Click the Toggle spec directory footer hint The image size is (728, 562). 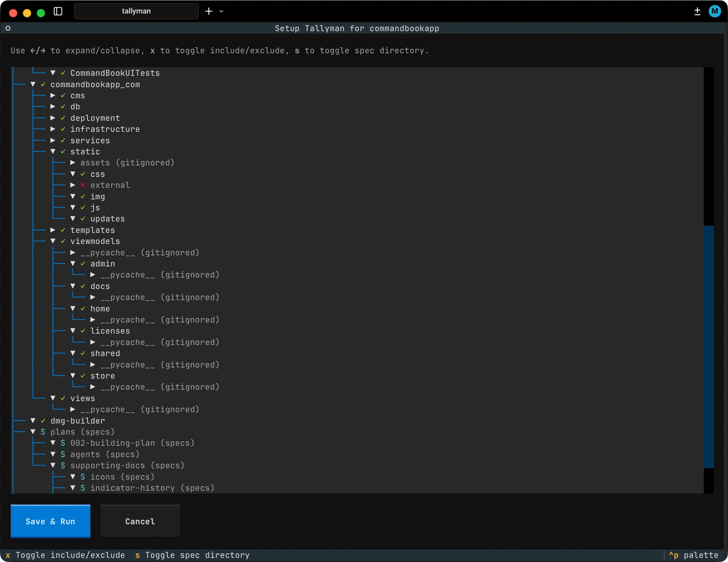192,555
